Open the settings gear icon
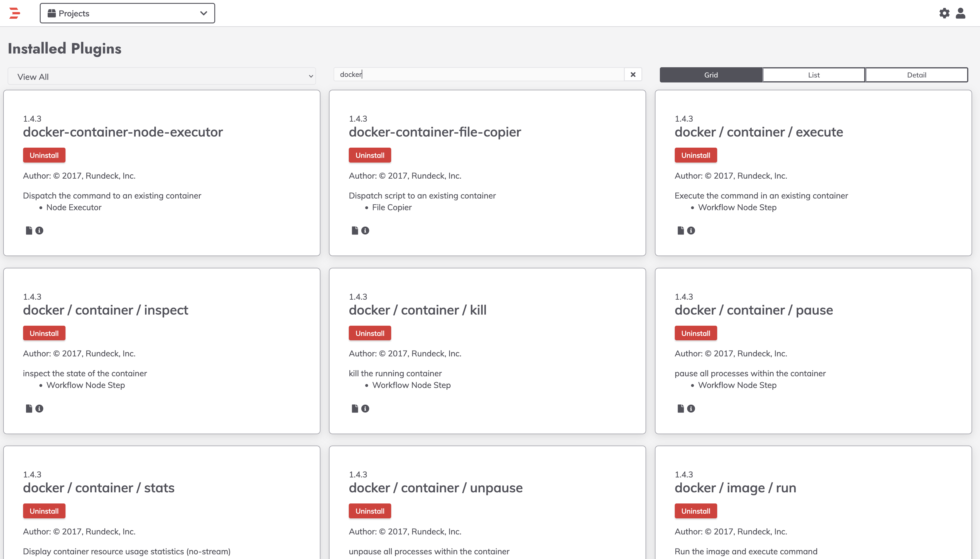 944,13
